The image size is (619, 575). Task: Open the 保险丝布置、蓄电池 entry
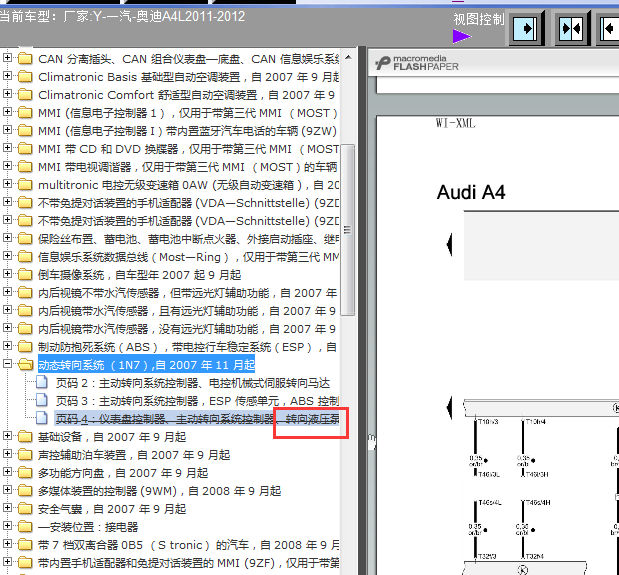pos(188,239)
